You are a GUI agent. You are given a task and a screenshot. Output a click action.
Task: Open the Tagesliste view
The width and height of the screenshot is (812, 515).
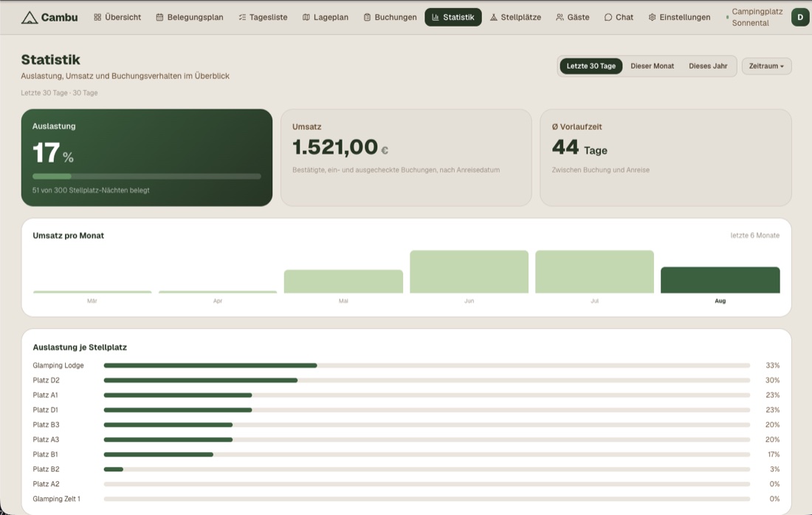(x=263, y=17)
